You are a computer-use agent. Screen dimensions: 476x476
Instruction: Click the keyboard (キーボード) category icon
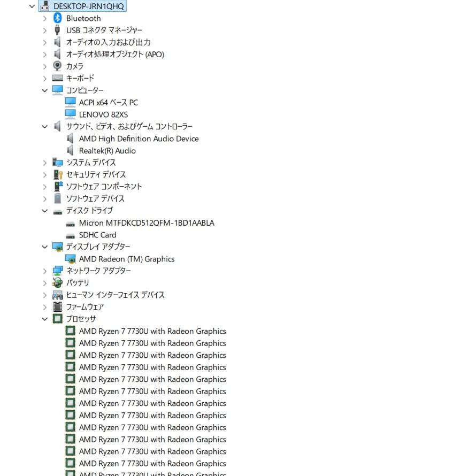[x=58, y=78]
